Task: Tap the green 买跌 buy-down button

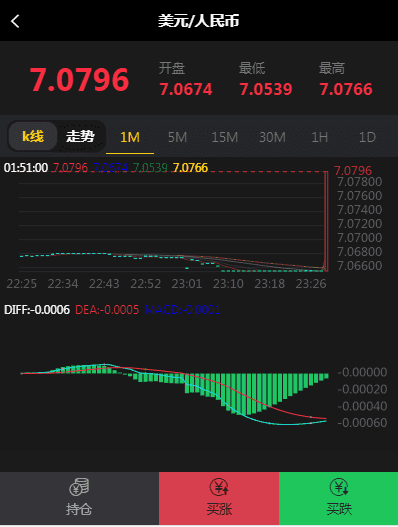Action: click(339, 498)
